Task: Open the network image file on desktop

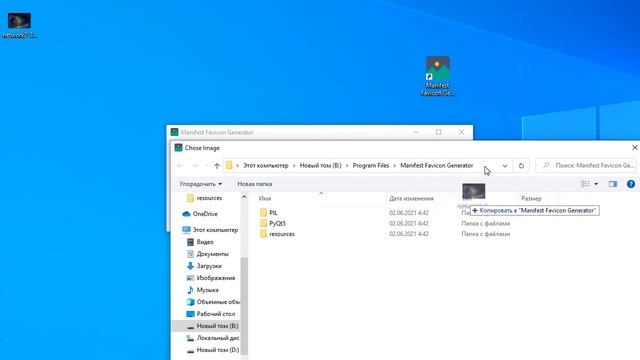Action: 19,25
